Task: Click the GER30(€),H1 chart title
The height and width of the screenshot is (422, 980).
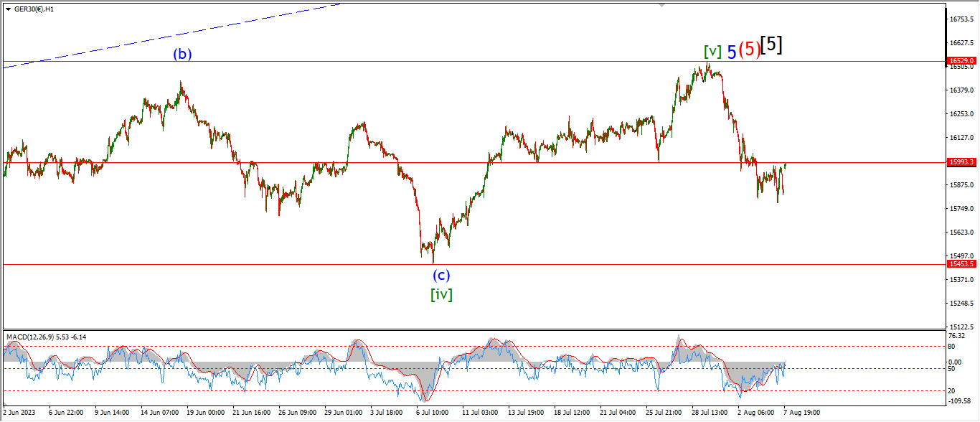Action: pyautogui.click(x=33, y=9)
